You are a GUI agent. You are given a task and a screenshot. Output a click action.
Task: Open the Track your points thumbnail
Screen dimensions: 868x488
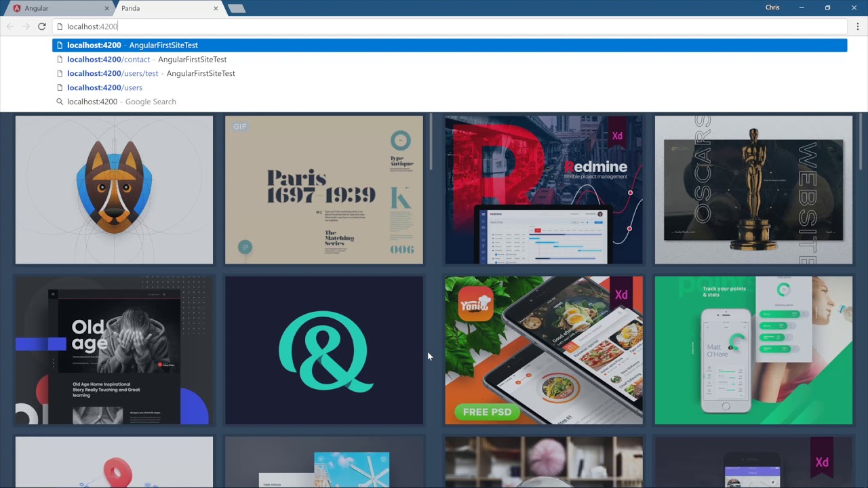click(753, 350)
